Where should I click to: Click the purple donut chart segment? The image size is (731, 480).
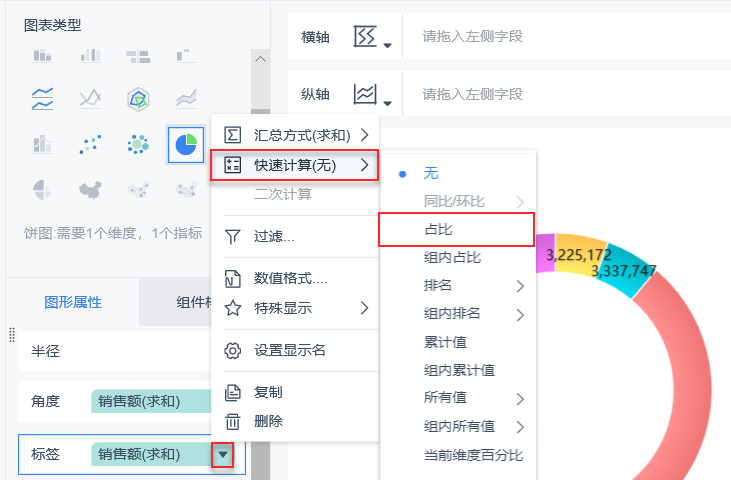tap(545, 253)
